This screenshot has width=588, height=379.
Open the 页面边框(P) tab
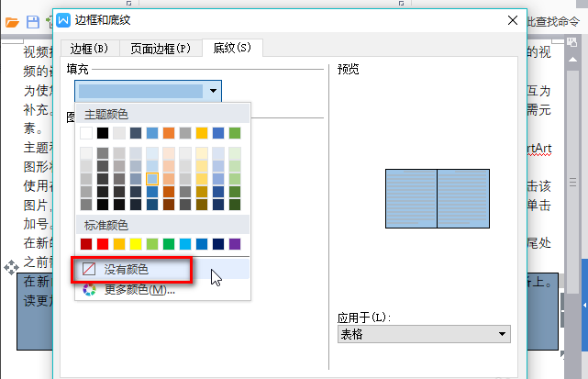(x=161, y=48)
